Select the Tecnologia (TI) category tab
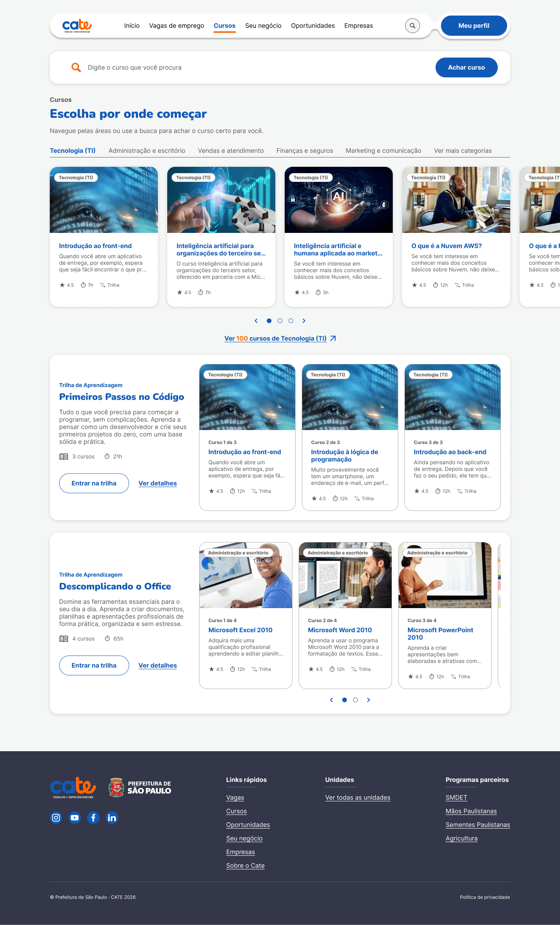This screenshot has height=925, width=560. point(73,150)
